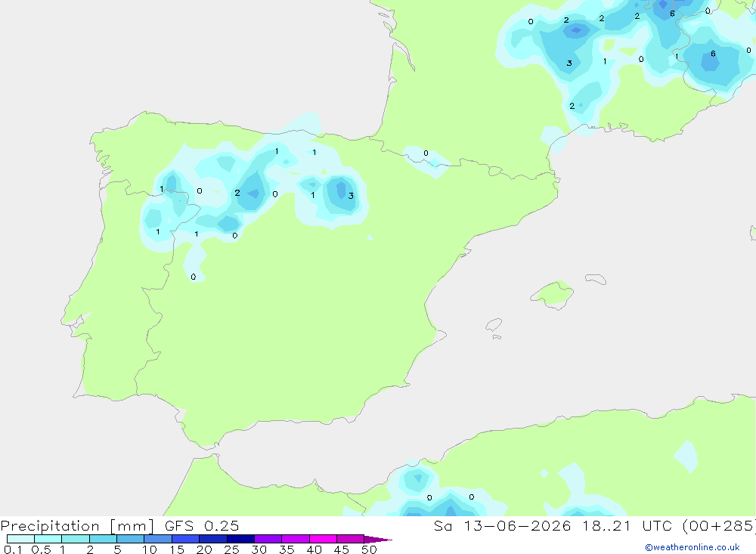Click the 25–30 mm dark navy legend box
This screenshot has height=554, width=756.
240,539
